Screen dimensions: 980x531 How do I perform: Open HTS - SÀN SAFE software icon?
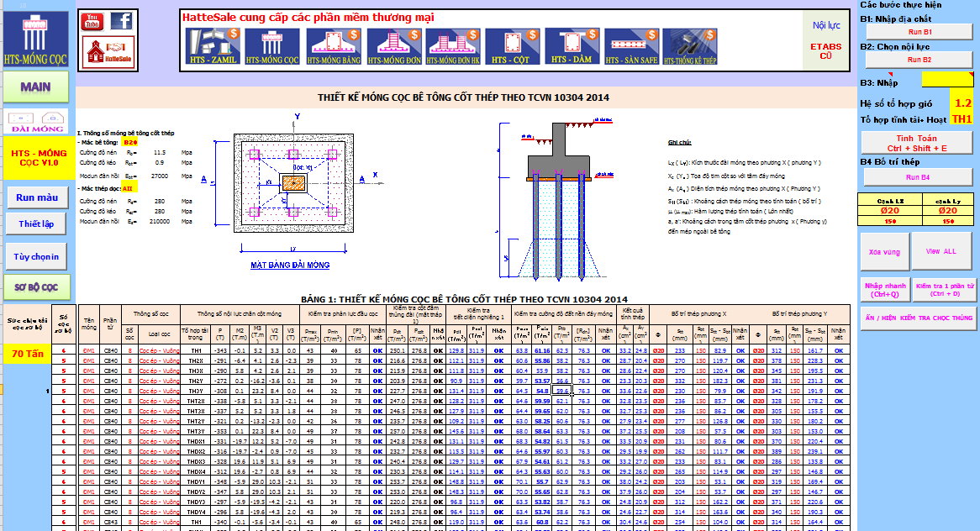coord(631,46)
